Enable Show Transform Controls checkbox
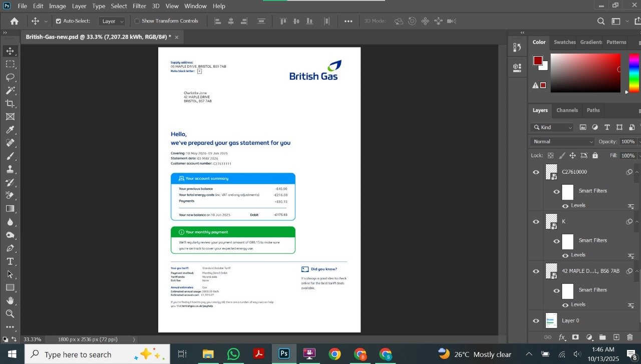The image size is (641, 364). 137,21
